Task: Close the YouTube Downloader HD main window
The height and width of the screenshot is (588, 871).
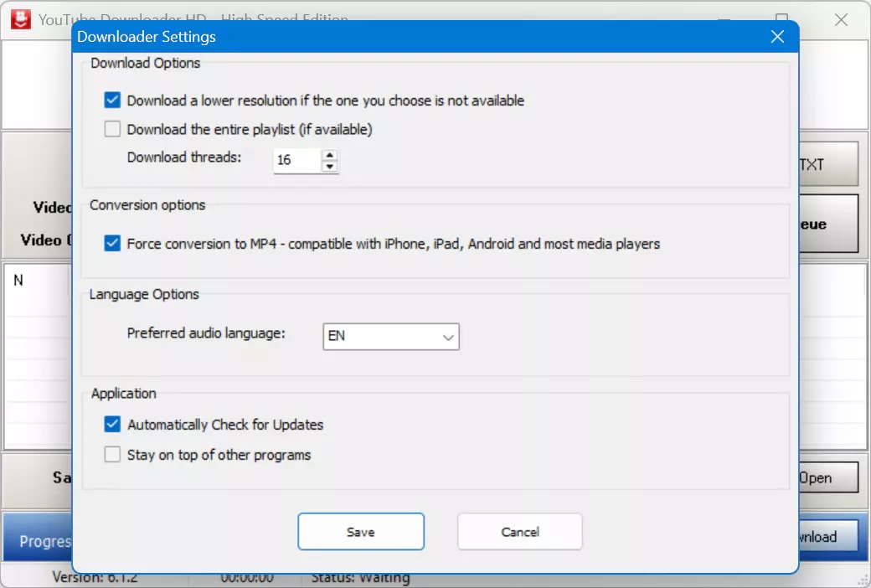Action: 841,20
